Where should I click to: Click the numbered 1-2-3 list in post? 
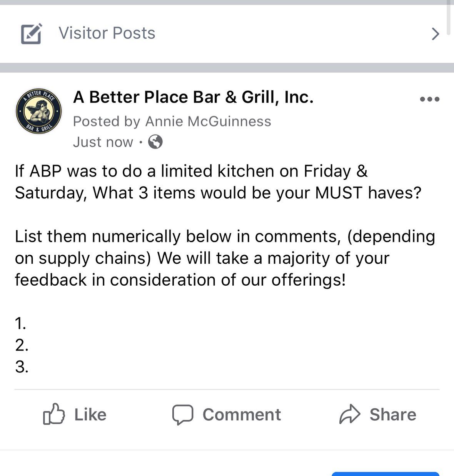[22, 345]
